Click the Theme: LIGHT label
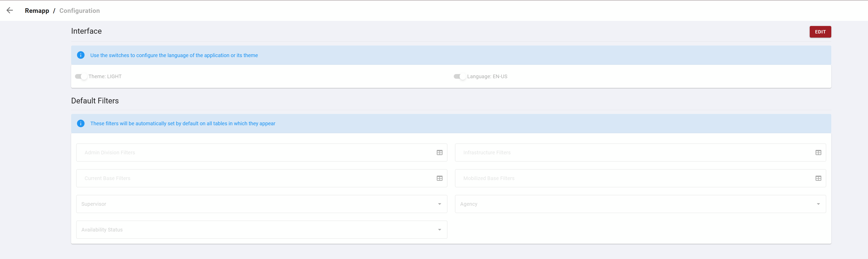The height and width of the screenshot is (259, 868). pyautogui.click(x=105, y=77)
